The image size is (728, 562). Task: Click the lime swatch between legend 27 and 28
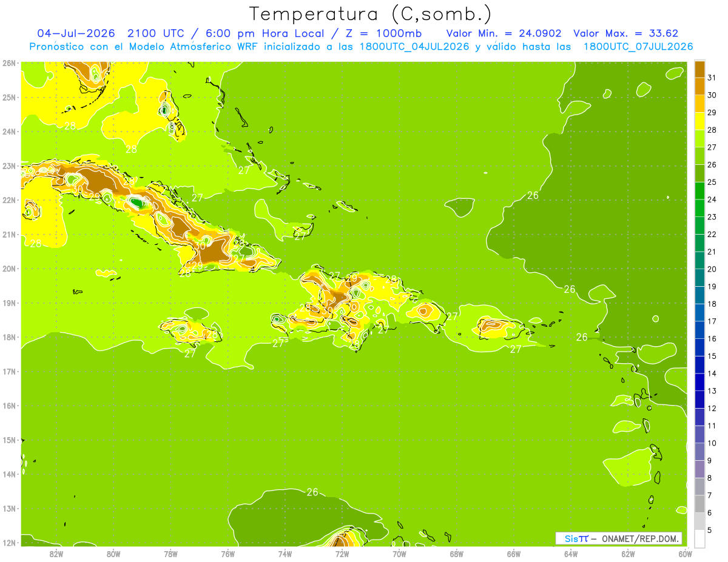point(699,138)
